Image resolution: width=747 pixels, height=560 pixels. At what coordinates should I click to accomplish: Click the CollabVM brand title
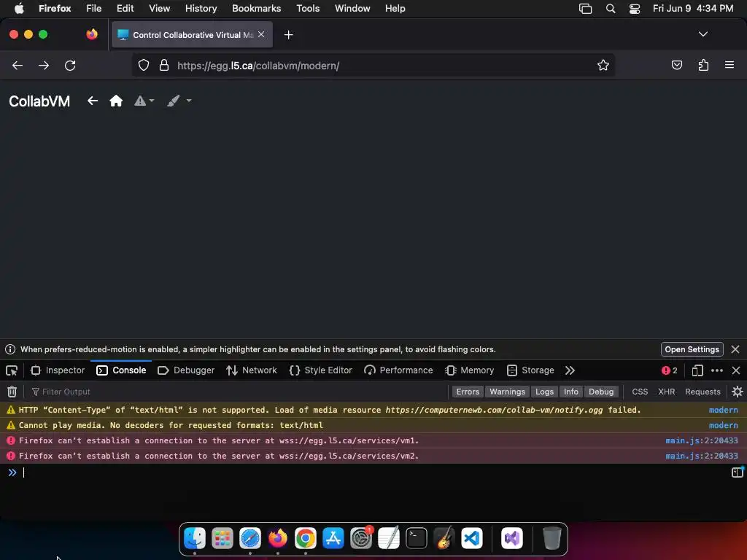(x=39, y=101)
